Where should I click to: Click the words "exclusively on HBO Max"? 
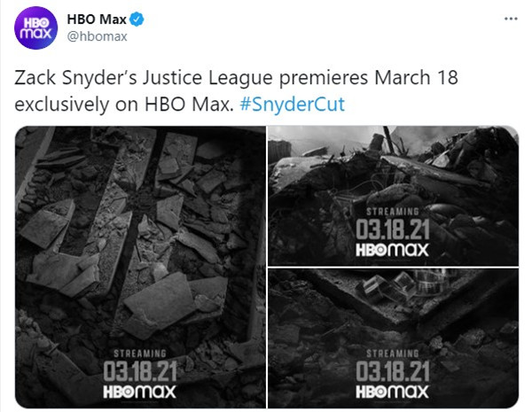coord(122,104)
